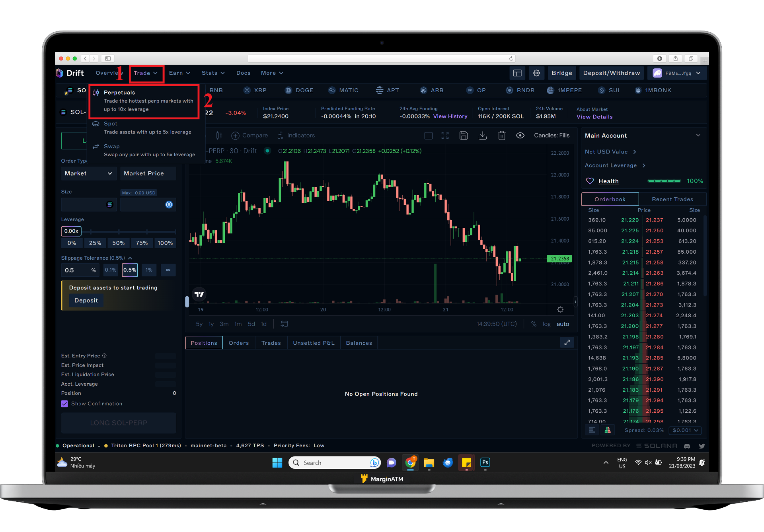Viewport: 764px width, 532px height.
Task: Click Est. Entry Price info icon
Action: (x=105, y=356)
